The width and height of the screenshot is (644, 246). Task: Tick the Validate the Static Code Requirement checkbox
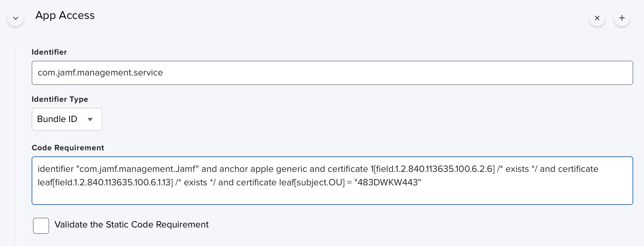pyautogui.click(x=41, y=226)
